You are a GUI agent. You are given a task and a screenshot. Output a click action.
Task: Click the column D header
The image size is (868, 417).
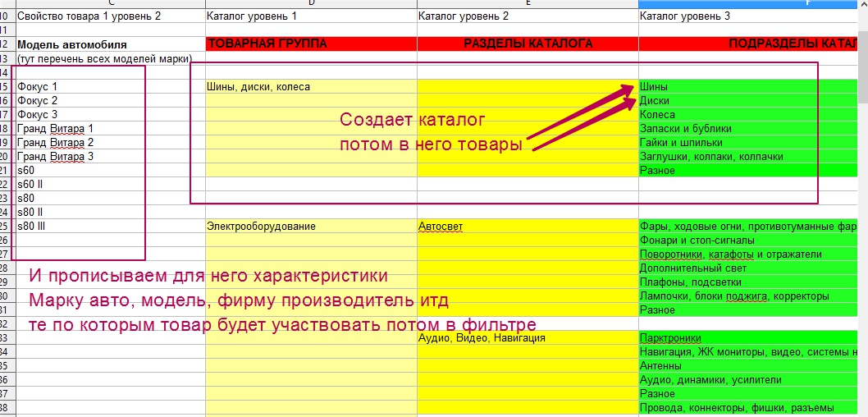[x=310, y=3]
